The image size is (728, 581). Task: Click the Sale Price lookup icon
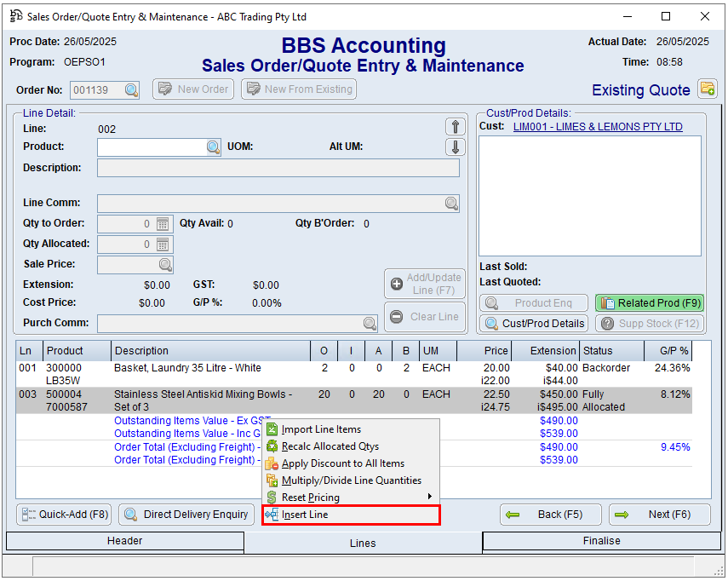point(164,265)
